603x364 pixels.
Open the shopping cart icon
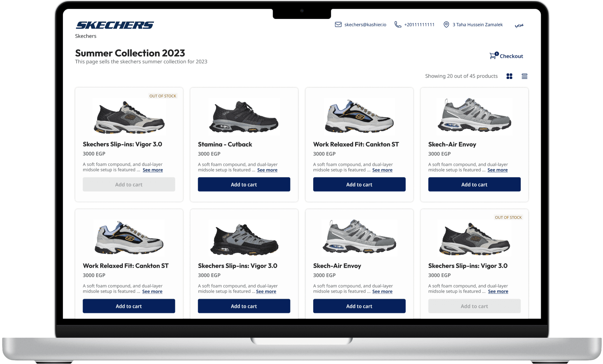tap(493, 56)
